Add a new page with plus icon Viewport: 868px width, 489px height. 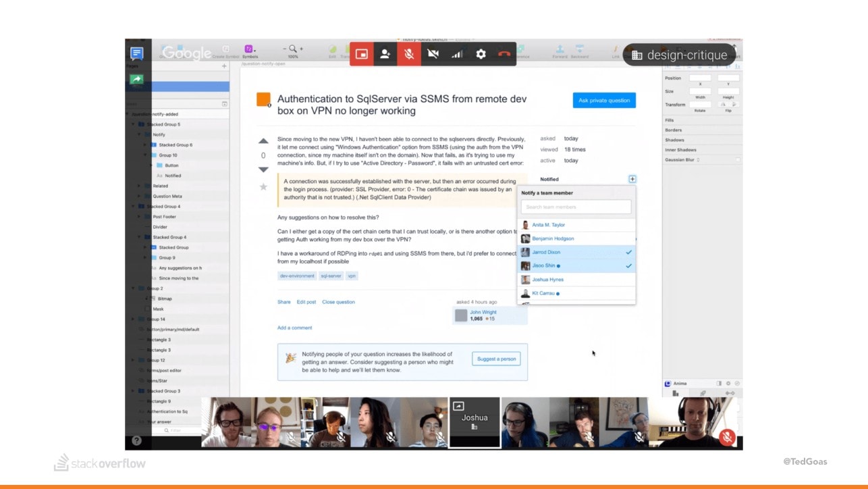224,66
